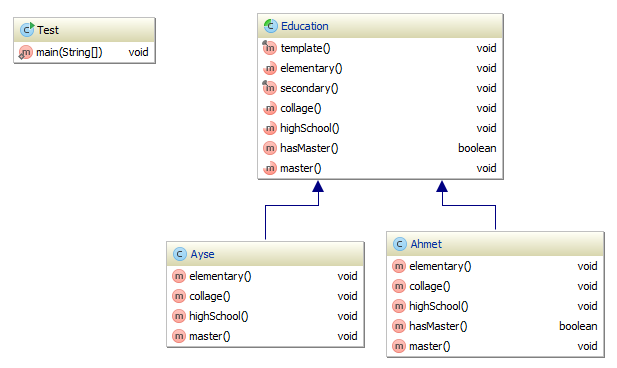Select the Education class header title
This screenshot has width=617, height=368.
305,26
